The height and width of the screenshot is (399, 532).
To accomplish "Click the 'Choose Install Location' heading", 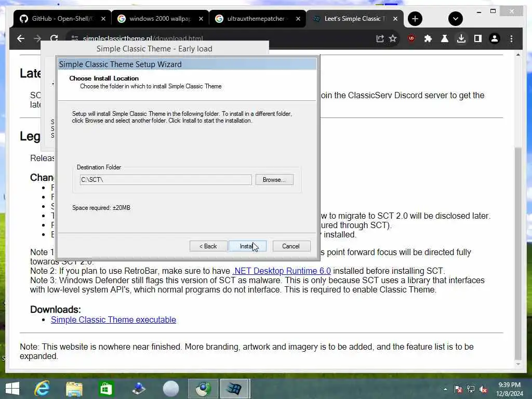I will 104,78.
